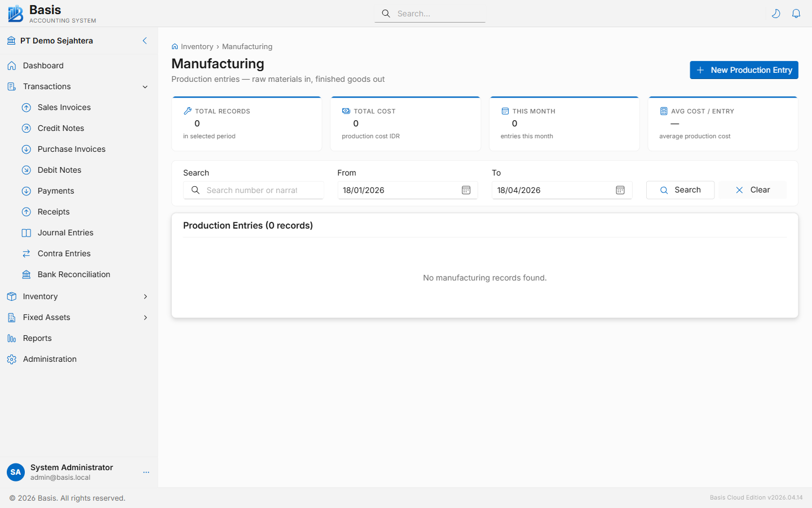Image resolution: width=812 pixels, height=508 pixels.
Task: Open the From date calendar icon
Action: [466, 190]
